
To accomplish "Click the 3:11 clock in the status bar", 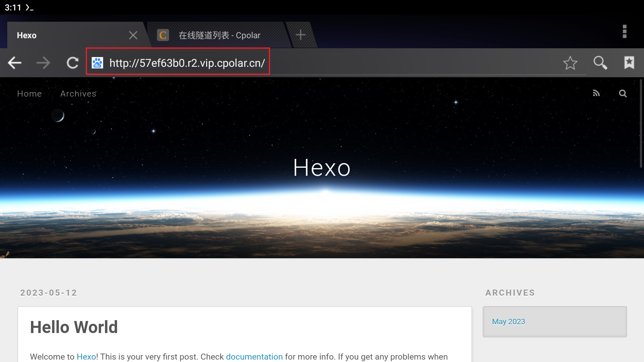I will coord(13,8).
